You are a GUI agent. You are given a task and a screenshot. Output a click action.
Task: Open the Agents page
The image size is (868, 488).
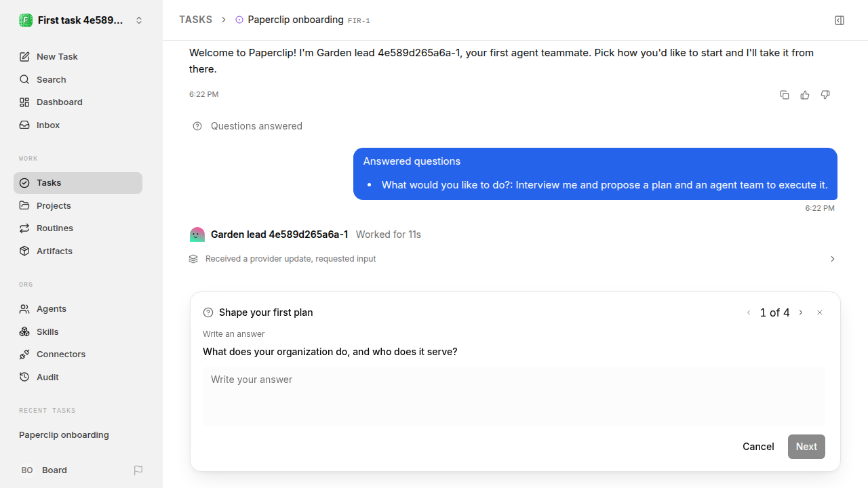78,308
